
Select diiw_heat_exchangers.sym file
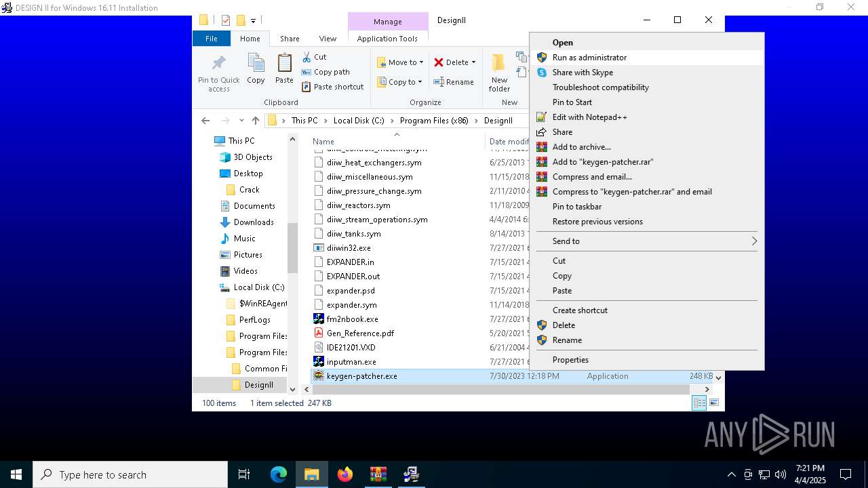374,163
